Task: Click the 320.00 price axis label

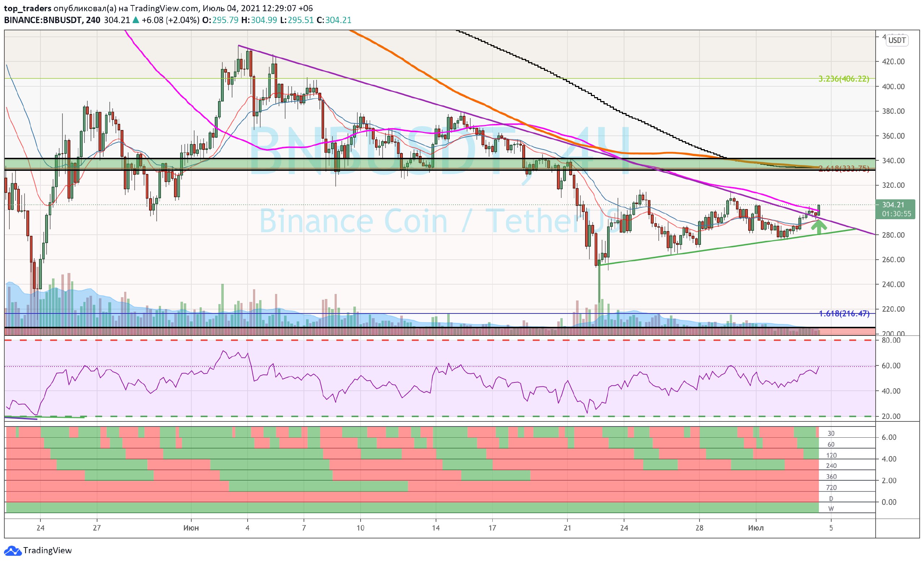Action: (894, 185)
